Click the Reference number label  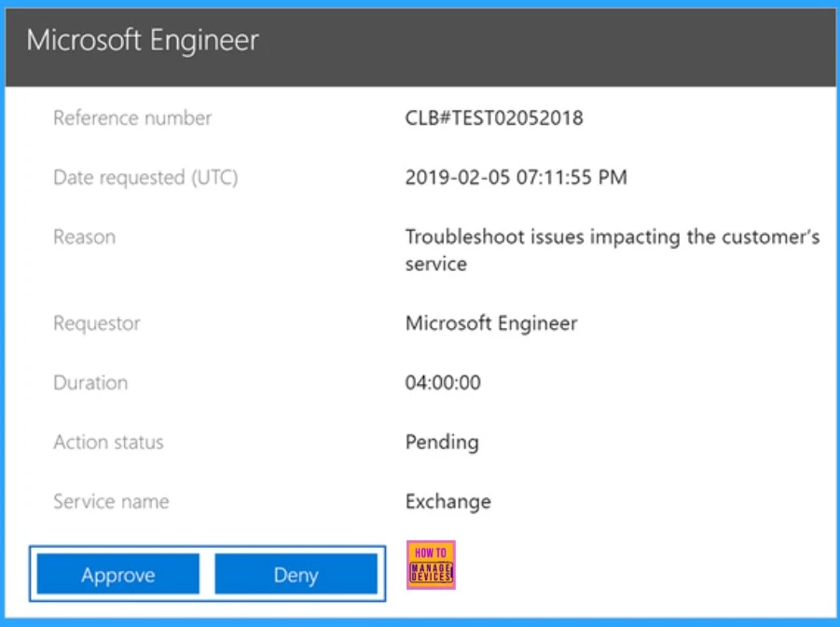point(132,117)
